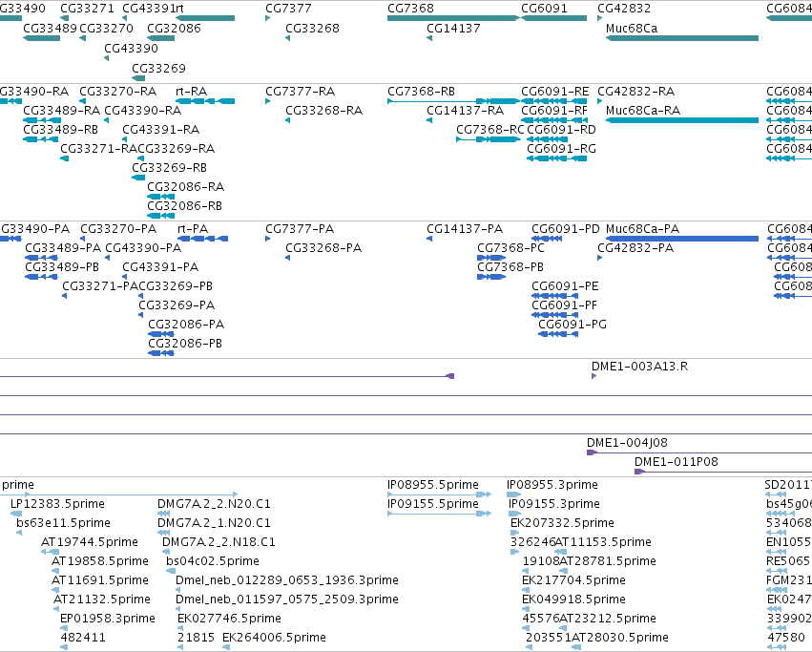Click protein CG14137-PA label
This screenshot has width=812, height=652.
pos(465,228)
